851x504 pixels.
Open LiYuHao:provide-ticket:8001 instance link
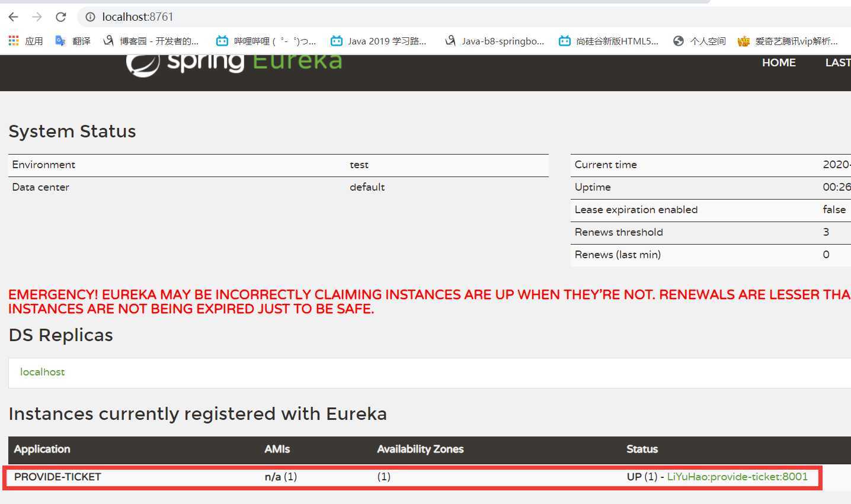737,477
